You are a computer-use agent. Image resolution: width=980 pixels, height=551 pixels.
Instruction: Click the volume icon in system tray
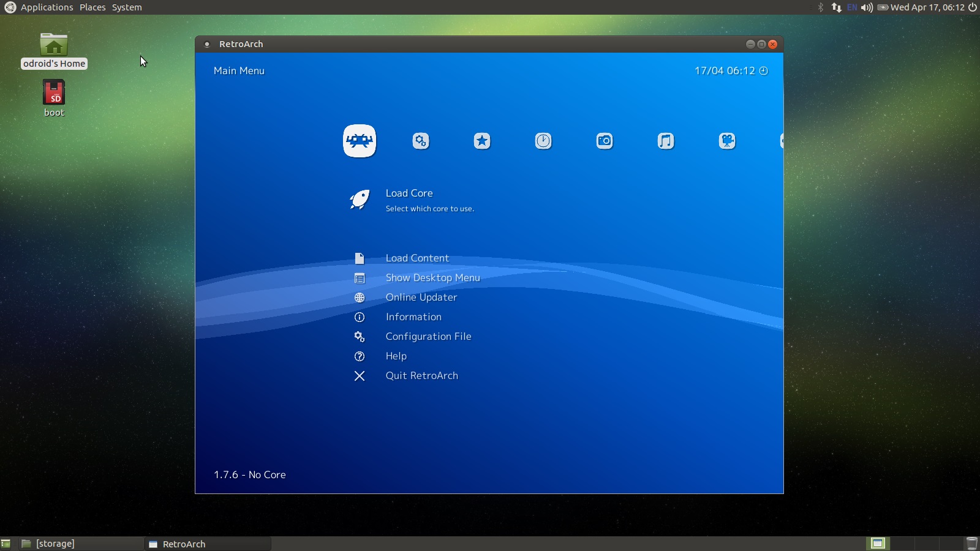tap(867, 7)
